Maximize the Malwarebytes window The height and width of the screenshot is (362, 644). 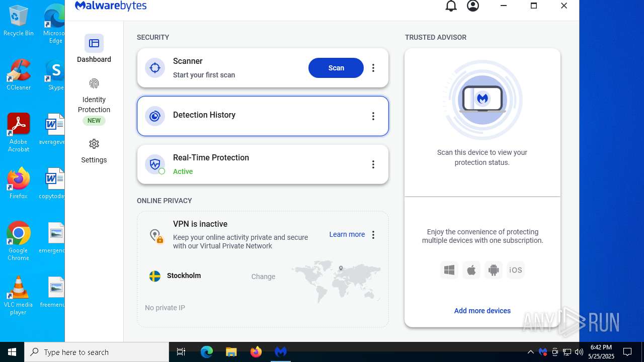(x=534, y=6)
